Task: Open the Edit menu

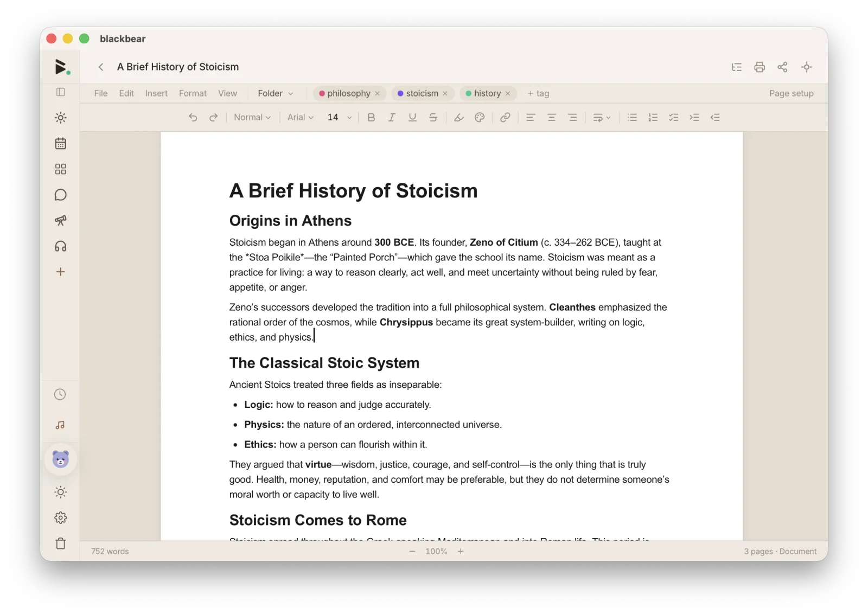Action: [126, 93]
